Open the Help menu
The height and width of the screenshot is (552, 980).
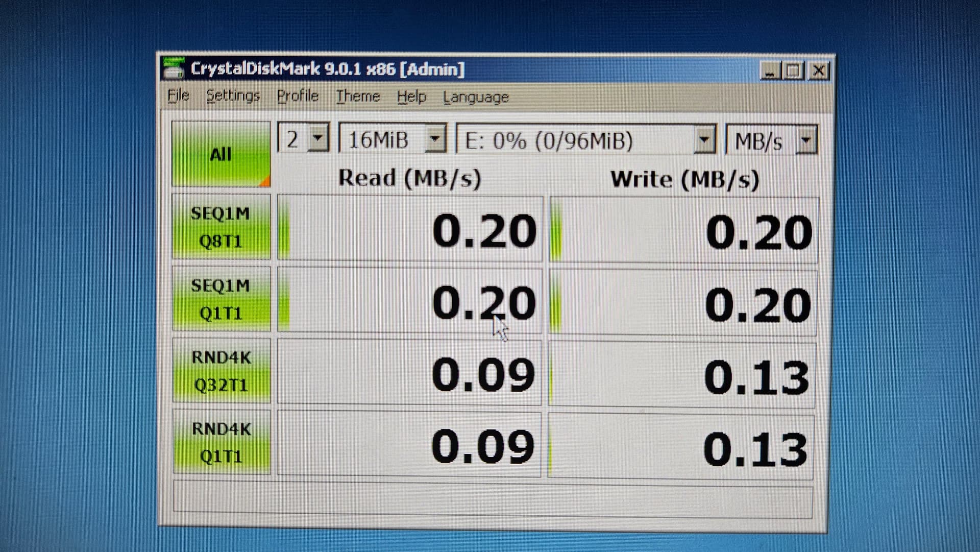(x=411, y=97)
